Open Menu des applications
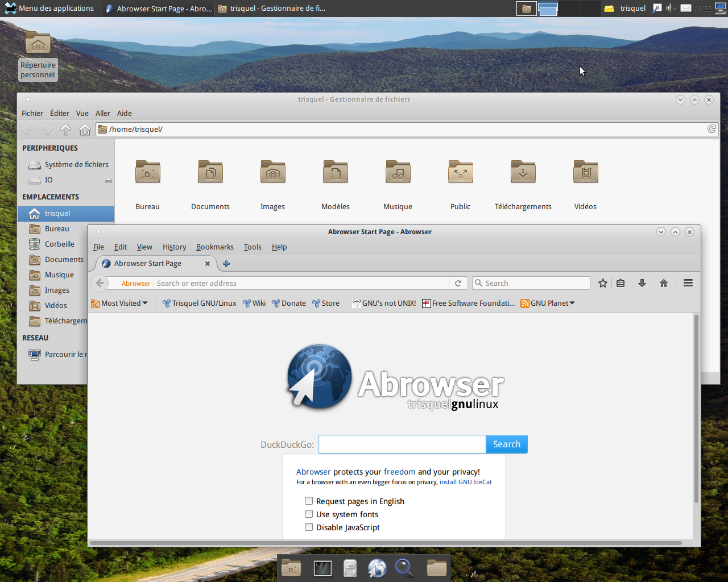This screenshot has height=582, width=728. point(49,8)
